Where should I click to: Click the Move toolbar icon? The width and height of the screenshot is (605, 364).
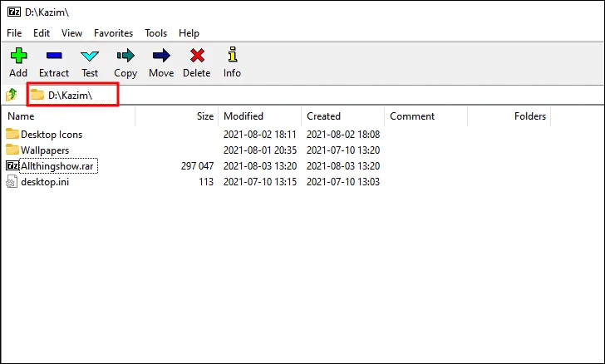[x=161, y=57]
